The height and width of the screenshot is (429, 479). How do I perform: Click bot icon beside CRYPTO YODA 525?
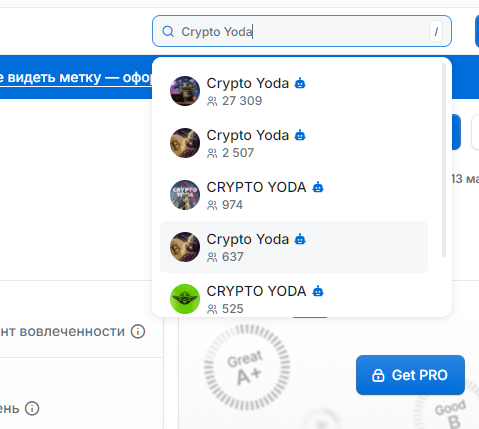coord(318,291)
